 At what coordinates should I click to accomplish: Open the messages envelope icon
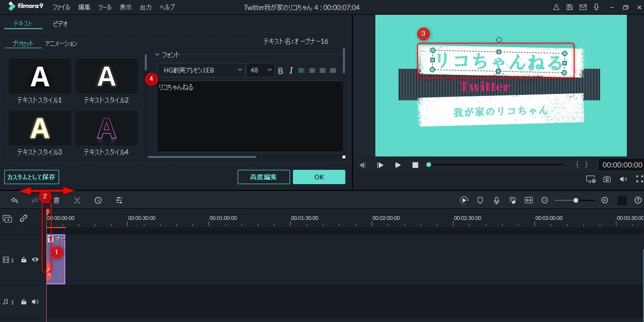click(x=583, y=7)
